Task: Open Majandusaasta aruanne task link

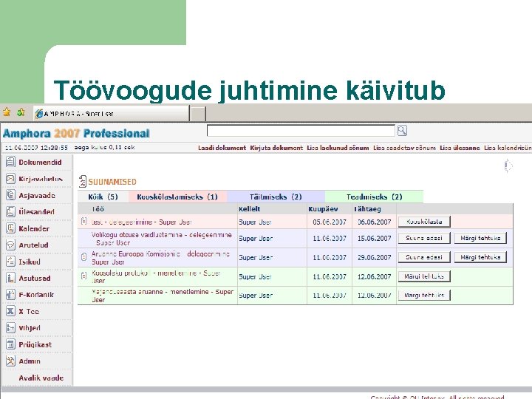Action: click(163, 296)
